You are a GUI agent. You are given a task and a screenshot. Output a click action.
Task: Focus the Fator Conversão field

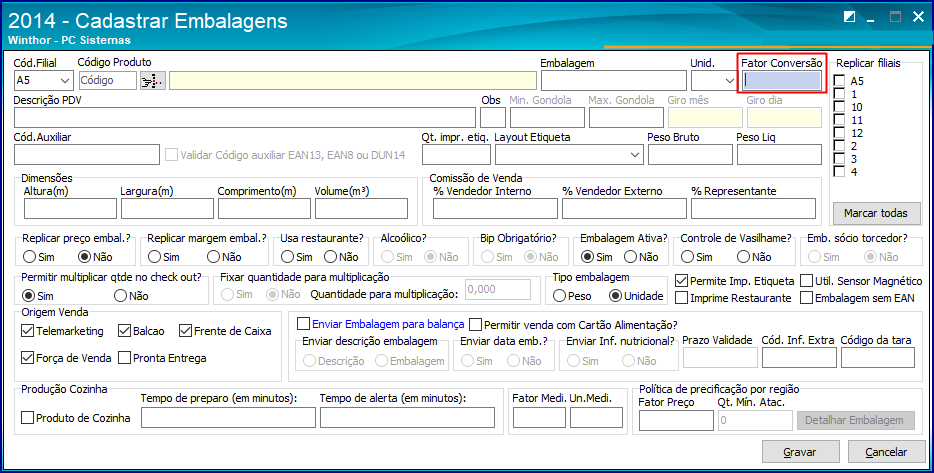point(782,80)
